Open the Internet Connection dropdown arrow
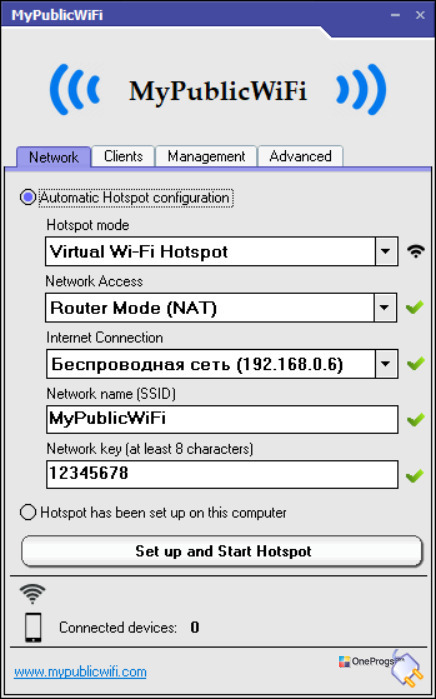The height and width of the screenshot is (699, 436). (x=385, y=364)
